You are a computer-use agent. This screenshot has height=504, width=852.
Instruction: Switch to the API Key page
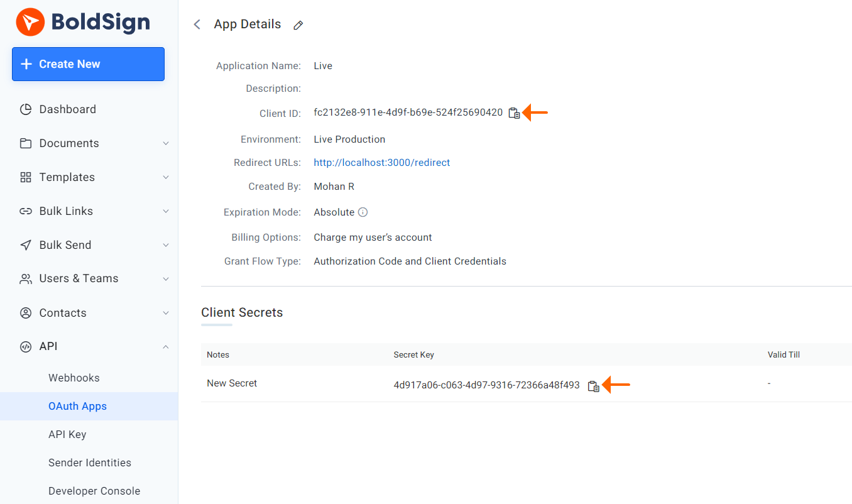pyautogui.click(x=67, y=434)
